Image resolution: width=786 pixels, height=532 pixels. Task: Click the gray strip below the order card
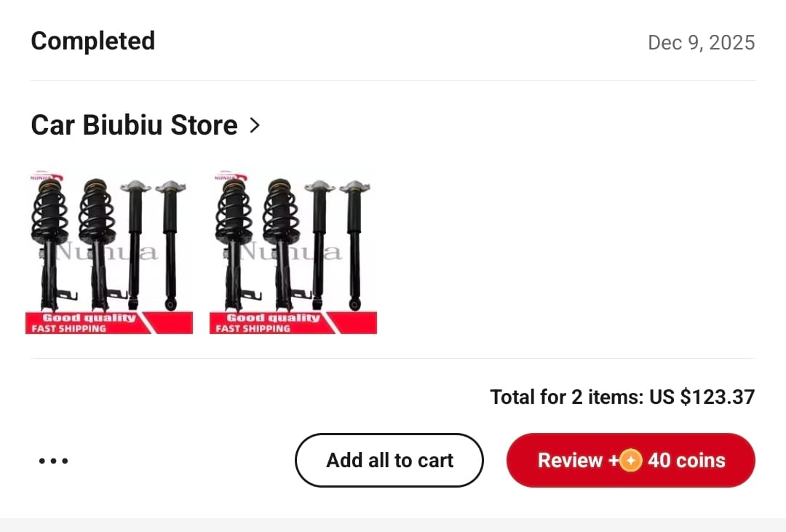(x=393, y=525)
